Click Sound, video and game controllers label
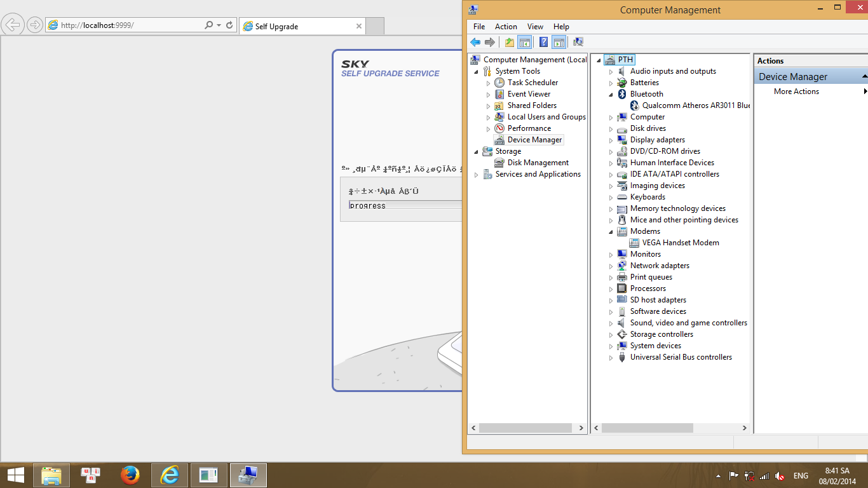 tap(689, 323)
